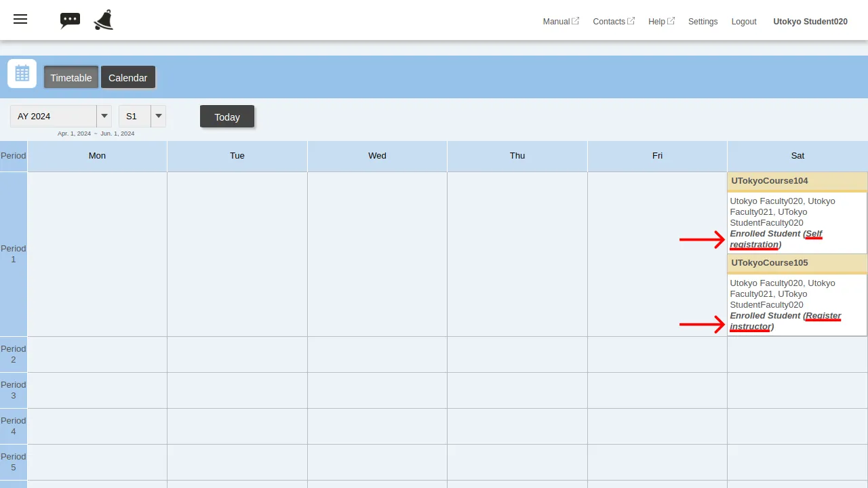Open the UTokyoCourse105 course entry
This screenshot has width=868, height=488.
click(x=769, y=263)
